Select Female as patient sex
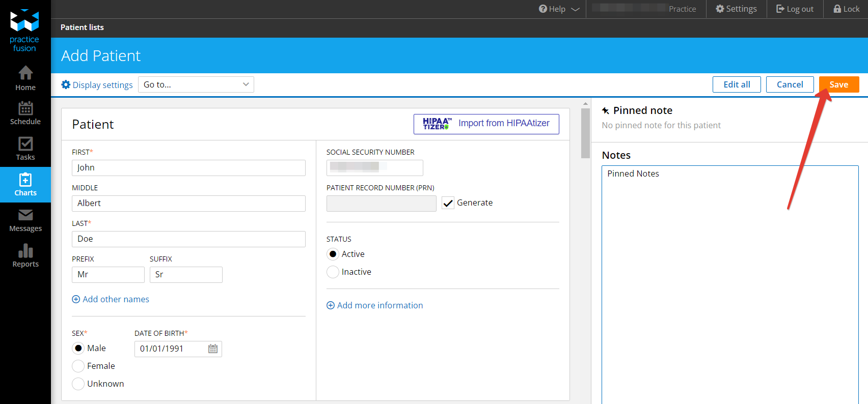Image resolution: width=868 pixels, height=404 pixels. pyautogui.click(x=78, y=366)
